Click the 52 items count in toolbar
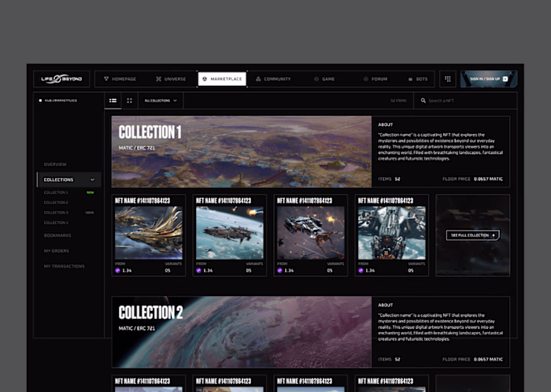The image size is (551, 392). pos(398,101)
